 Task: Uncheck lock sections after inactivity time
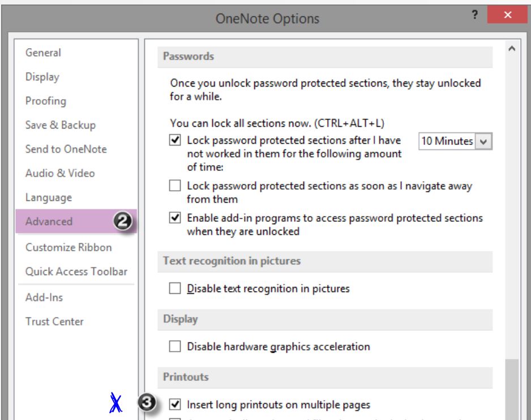click(175, 140)
